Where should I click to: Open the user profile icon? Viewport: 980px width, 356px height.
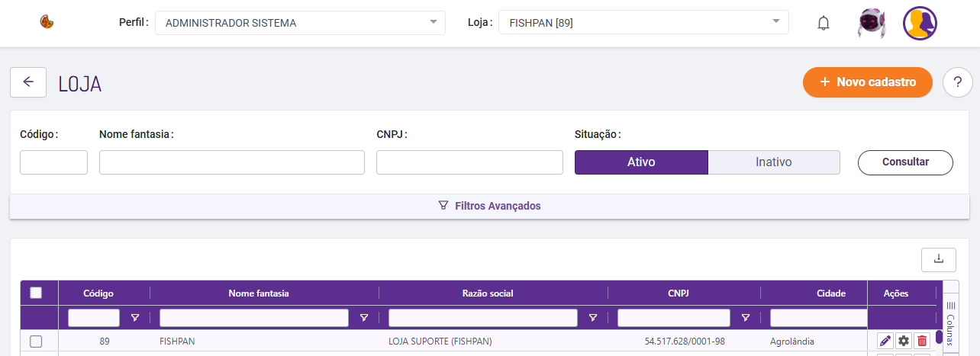click(x=920, y=23)
